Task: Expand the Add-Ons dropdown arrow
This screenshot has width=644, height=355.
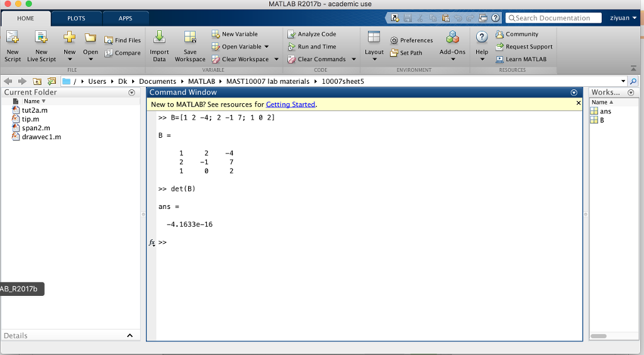Action: coord(453,60)
